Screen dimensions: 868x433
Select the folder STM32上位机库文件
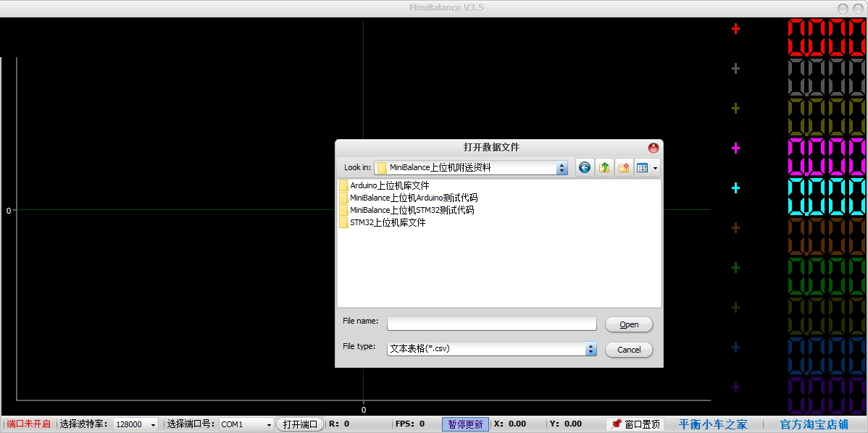coord(383,222)
